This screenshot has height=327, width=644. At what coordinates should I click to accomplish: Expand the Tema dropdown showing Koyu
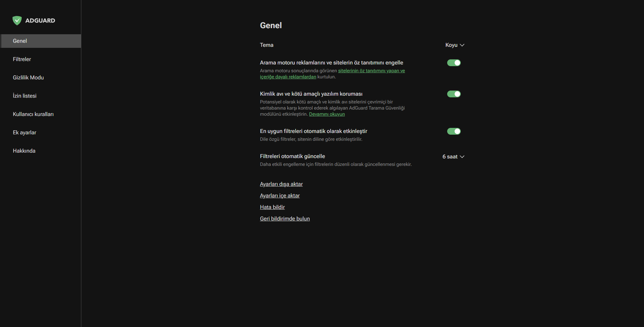455,45
